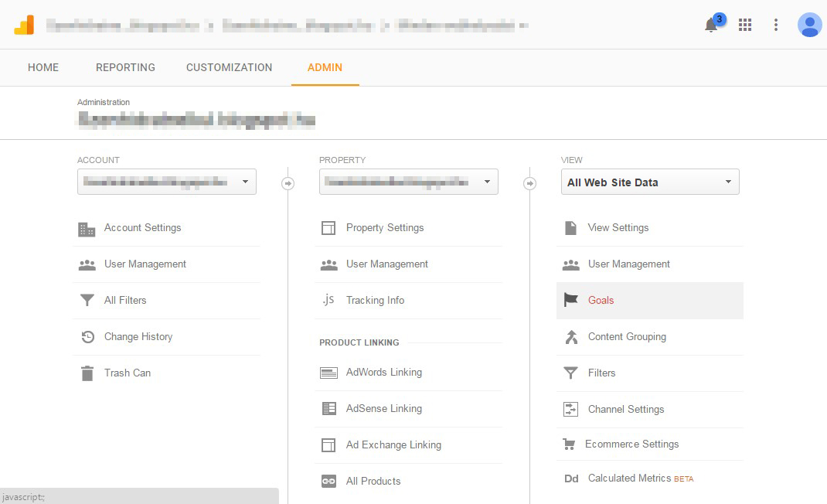827x504 pixels.
Task: Toggle the Property column collapse arrow
Action: click(530, 183)
